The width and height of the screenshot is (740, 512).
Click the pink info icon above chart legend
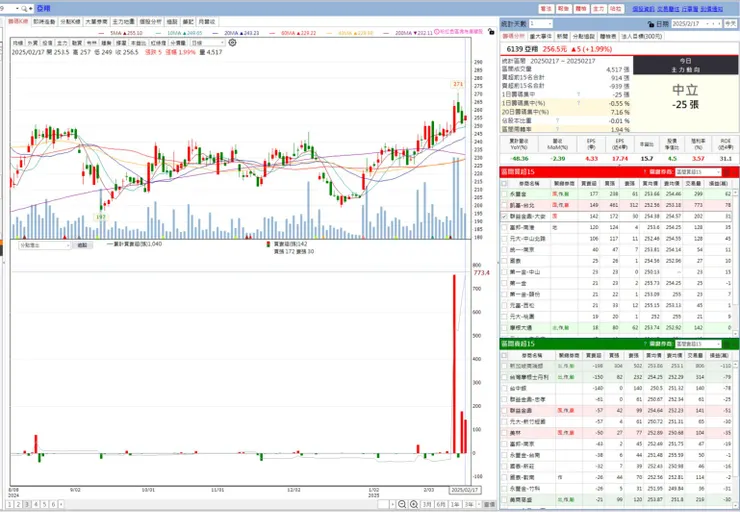tap(437, 32)
